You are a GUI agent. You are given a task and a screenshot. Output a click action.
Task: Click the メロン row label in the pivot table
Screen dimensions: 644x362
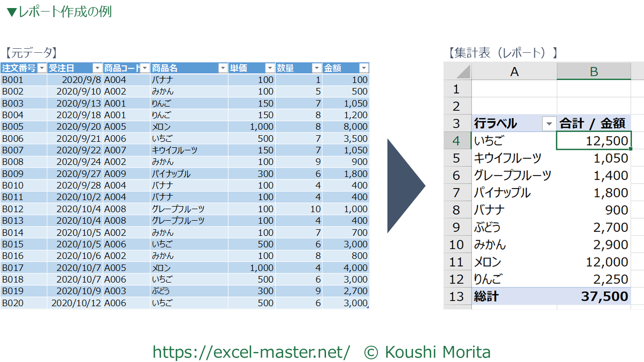pyautogui.click(x=488, y=262)
